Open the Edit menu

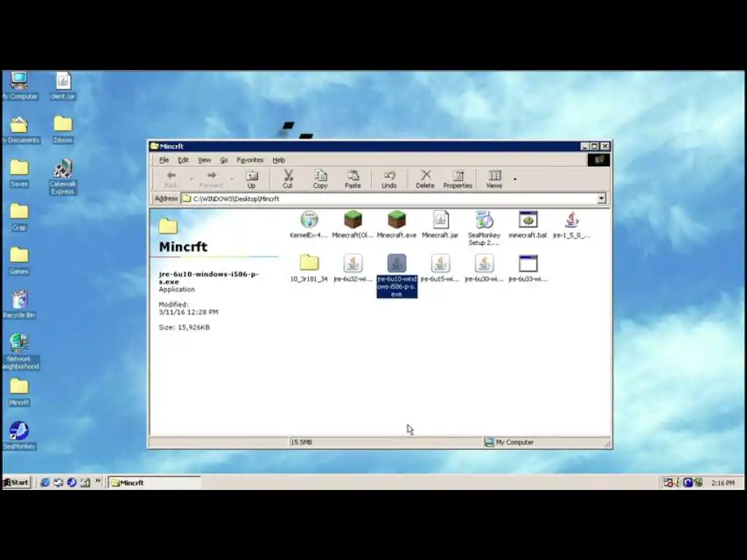183,160
